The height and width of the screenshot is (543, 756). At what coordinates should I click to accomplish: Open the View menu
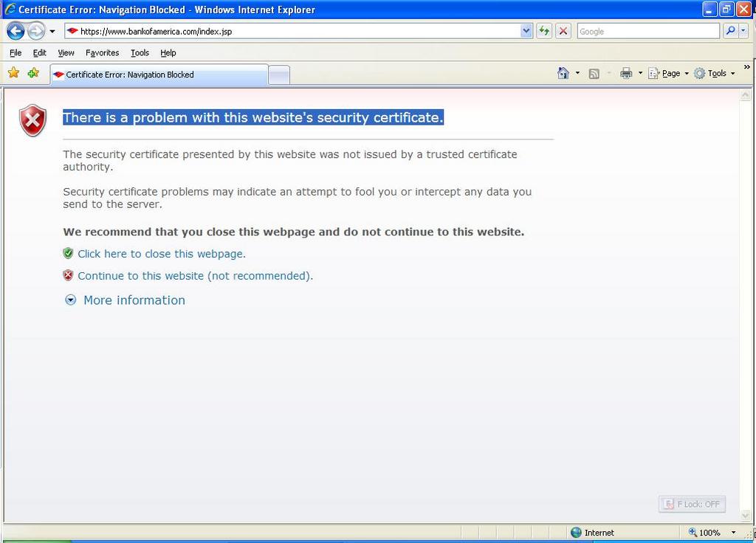tap(66, 52)
